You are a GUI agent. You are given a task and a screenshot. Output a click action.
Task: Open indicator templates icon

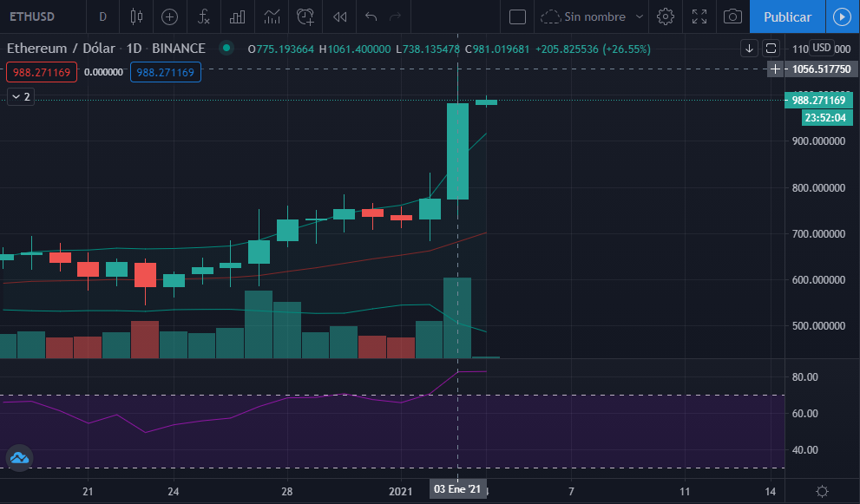pyautogui.click(x=272, y=16)
